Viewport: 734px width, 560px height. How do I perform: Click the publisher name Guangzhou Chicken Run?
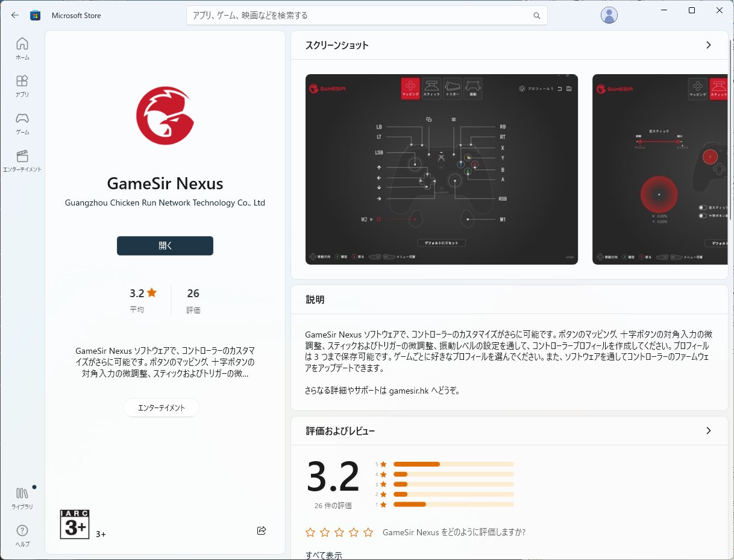click(165, 203)
